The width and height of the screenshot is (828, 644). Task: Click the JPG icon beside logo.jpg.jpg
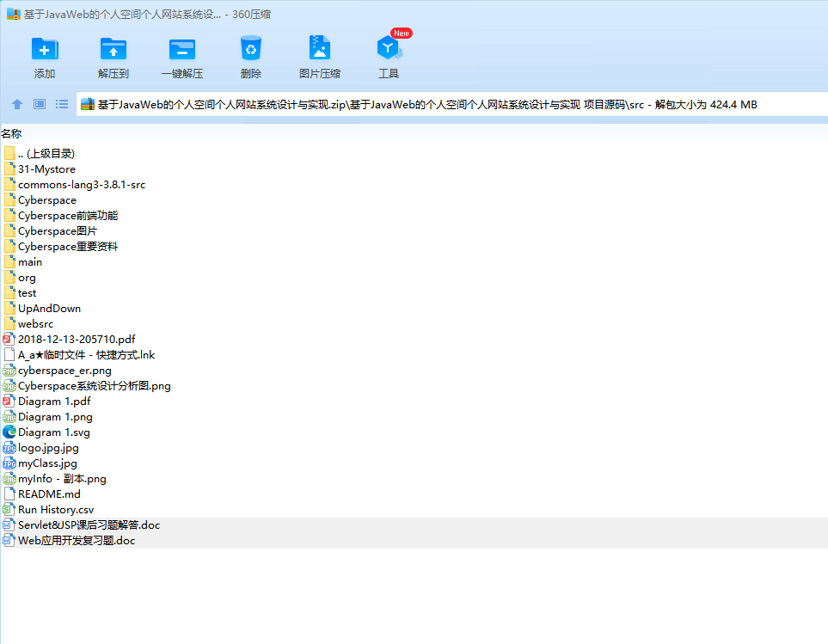point(9,448)
